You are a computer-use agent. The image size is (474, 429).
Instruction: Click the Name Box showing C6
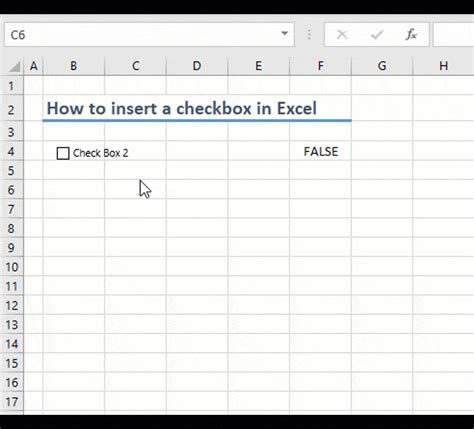149,35
